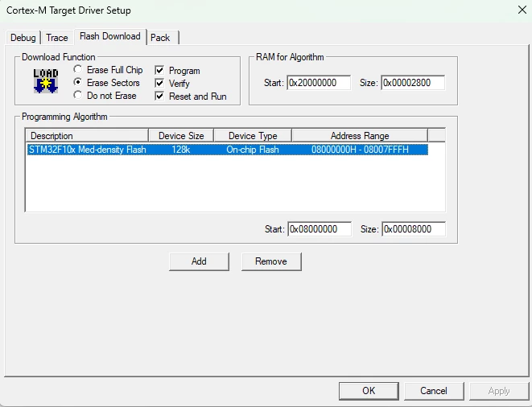Click the Programming Algorithm Size field
Image resolution: width=532 pixels, height=407 pixels.
414,229
